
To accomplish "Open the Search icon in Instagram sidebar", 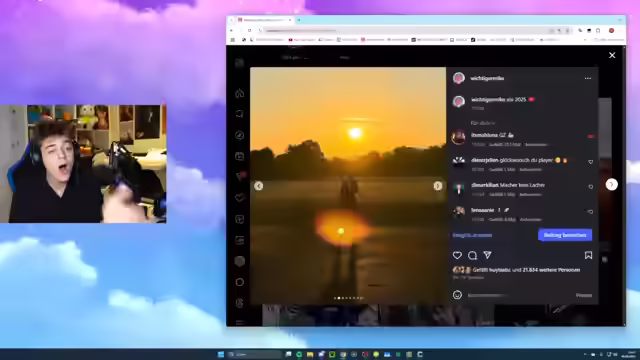I will 240,114.
